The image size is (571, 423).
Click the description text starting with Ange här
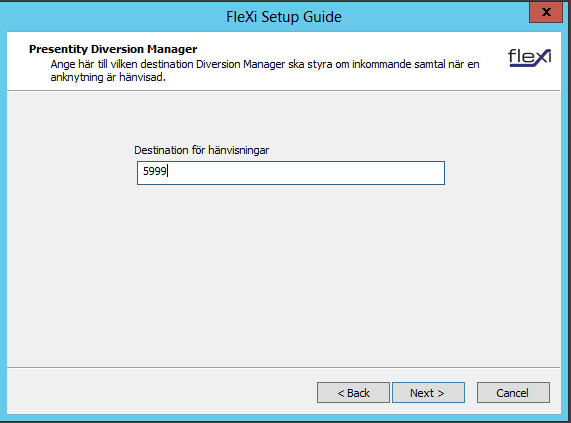[x=265, y=71]
